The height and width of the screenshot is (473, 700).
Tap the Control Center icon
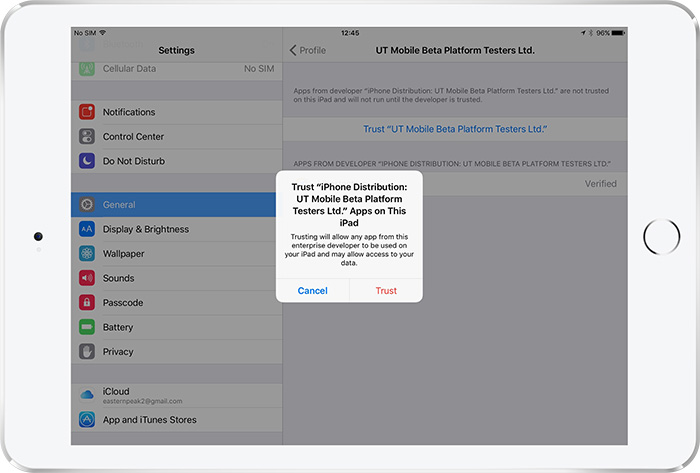point(87,137)
